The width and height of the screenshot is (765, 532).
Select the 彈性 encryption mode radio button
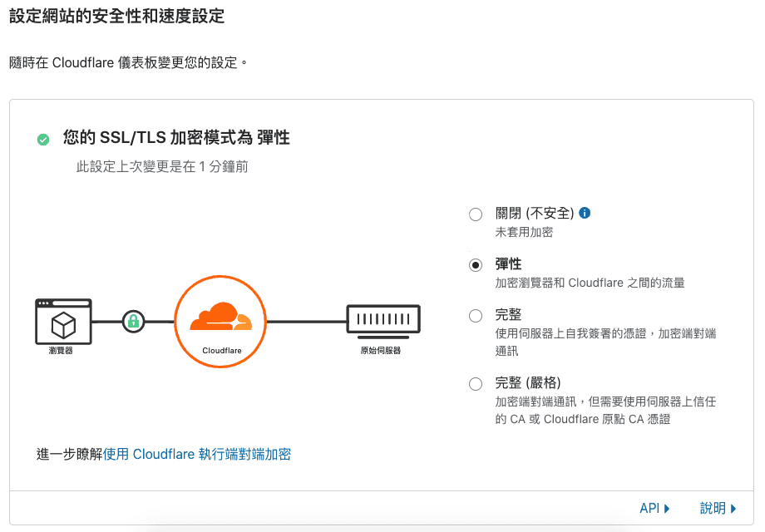(x=475, y=265)
